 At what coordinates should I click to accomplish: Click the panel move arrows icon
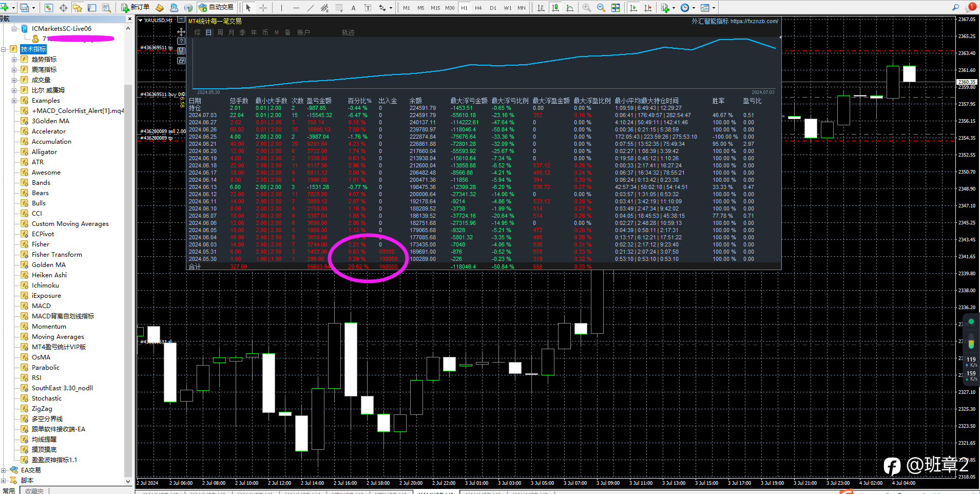coord(181,32)
